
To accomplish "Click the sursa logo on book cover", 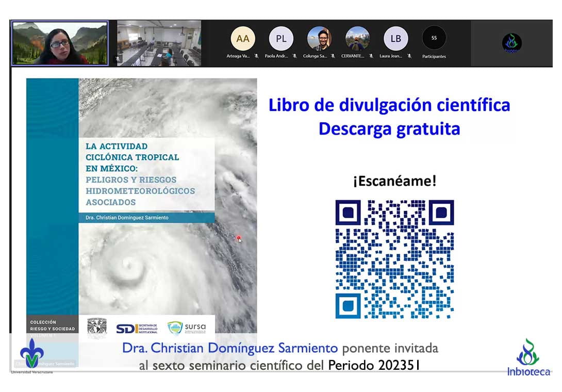I will coord(187,328).
